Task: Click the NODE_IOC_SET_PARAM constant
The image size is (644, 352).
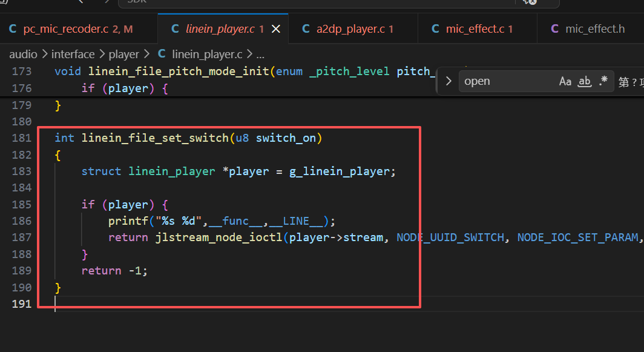Action: [x=577, y=237]
